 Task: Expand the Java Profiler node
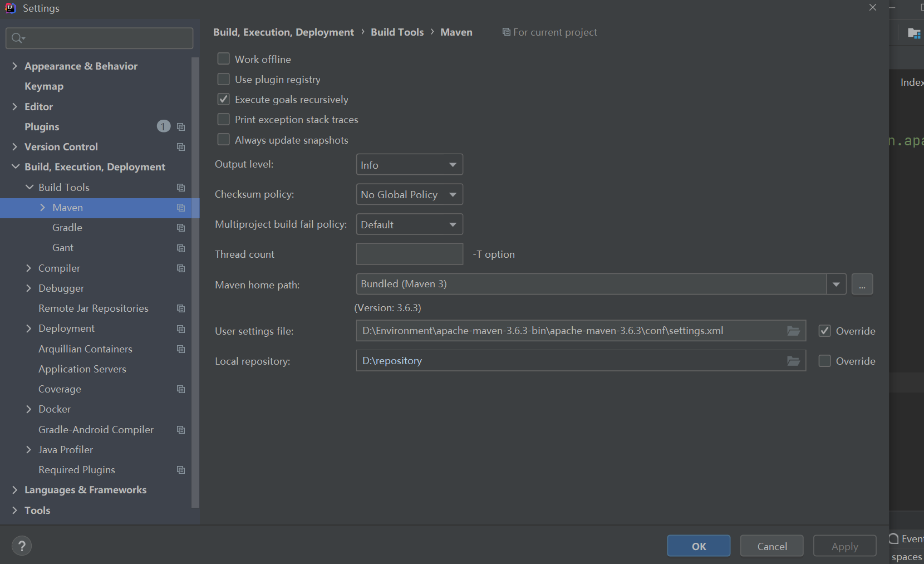(29, 450)
